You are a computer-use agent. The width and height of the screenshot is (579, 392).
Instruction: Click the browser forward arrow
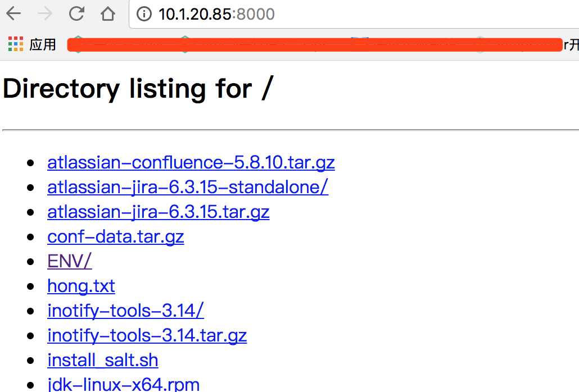coord(45,14)
